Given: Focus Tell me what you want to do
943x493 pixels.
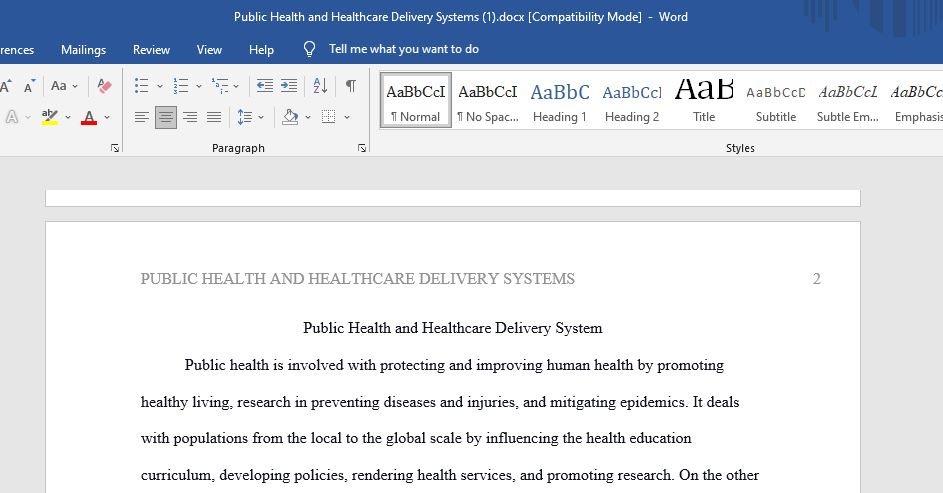Looking at the screenshot, I should (404, 49).
